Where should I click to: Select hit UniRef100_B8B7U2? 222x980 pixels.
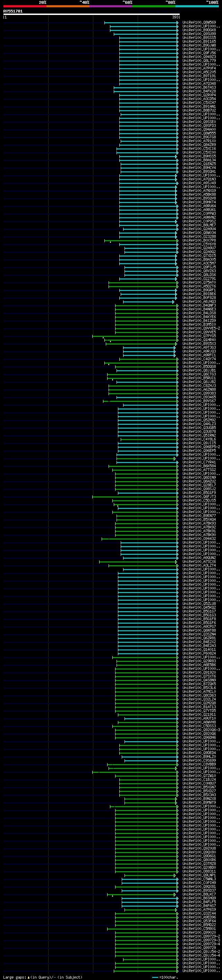coord(199,110)
